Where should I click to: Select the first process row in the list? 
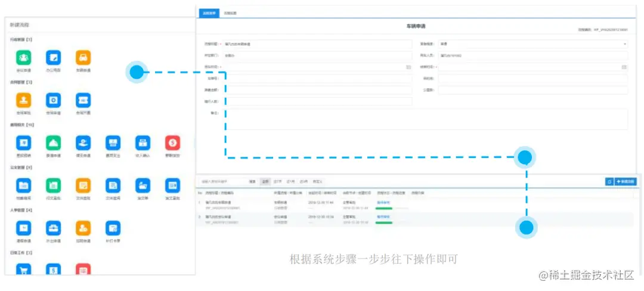416,205
